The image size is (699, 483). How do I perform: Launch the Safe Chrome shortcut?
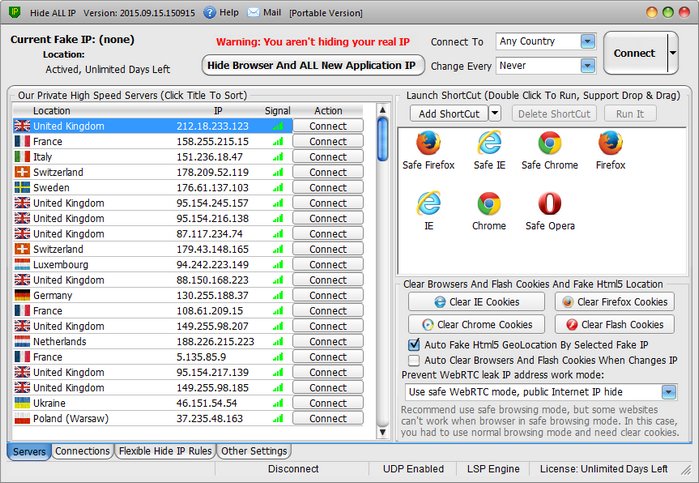coord(550,150)
